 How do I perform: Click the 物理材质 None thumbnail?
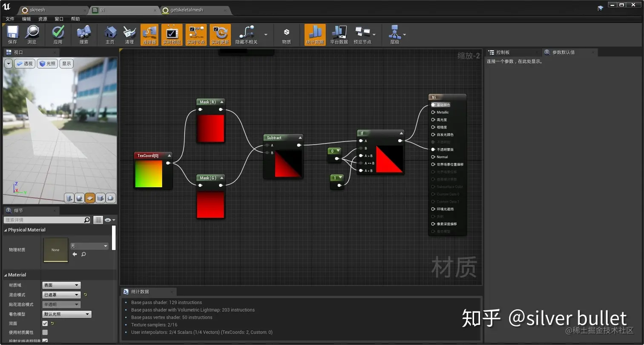(x=55, y=250)
